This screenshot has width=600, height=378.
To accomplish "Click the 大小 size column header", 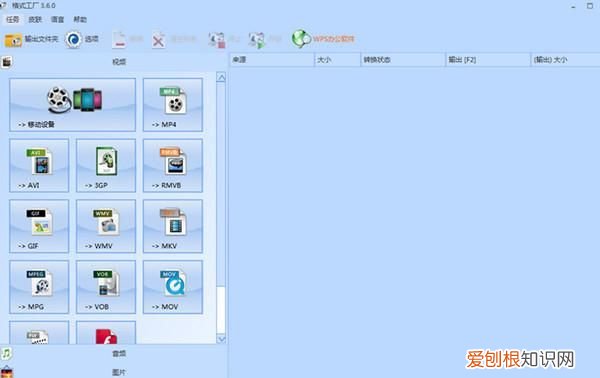I will pos(337,60).
